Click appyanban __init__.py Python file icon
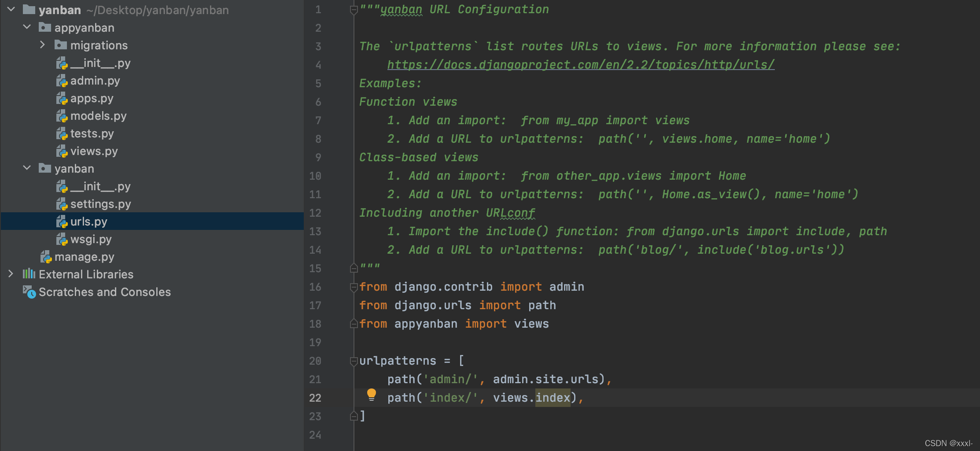This screenshot has height=451, width=980. click(x=62, y=63)
